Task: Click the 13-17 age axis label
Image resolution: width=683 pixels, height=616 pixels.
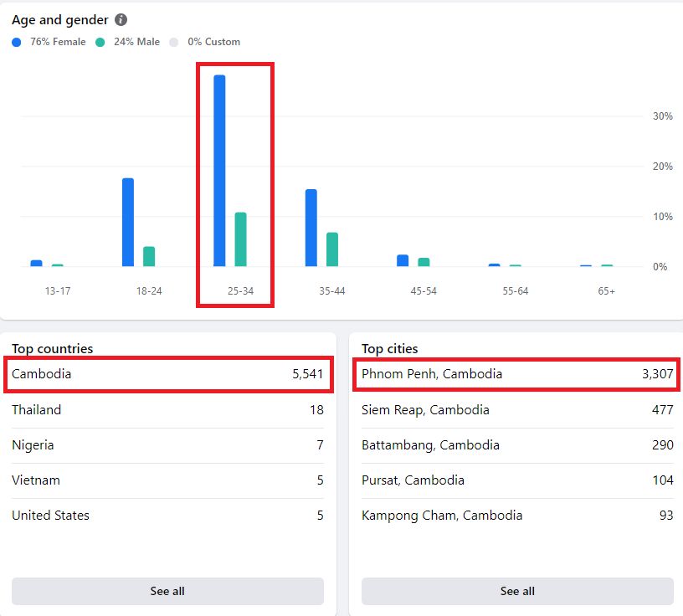Action: point(58,291)
